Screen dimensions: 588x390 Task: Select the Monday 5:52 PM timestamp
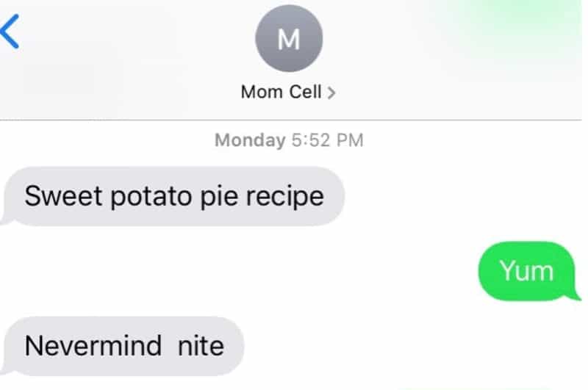[x=289, y=140]
